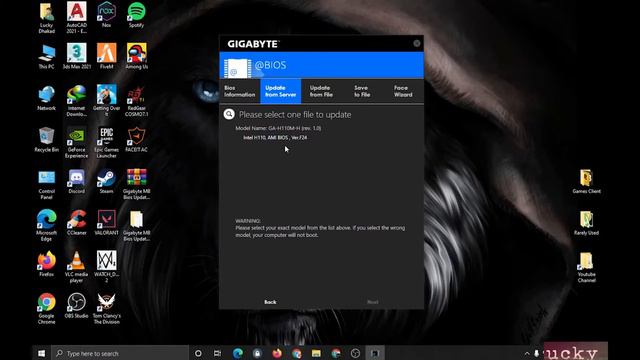This screenshot has height=360, width=640.
Task: Click the magnifier icon beside 'Please select one file'
Action: pos(229,114)
